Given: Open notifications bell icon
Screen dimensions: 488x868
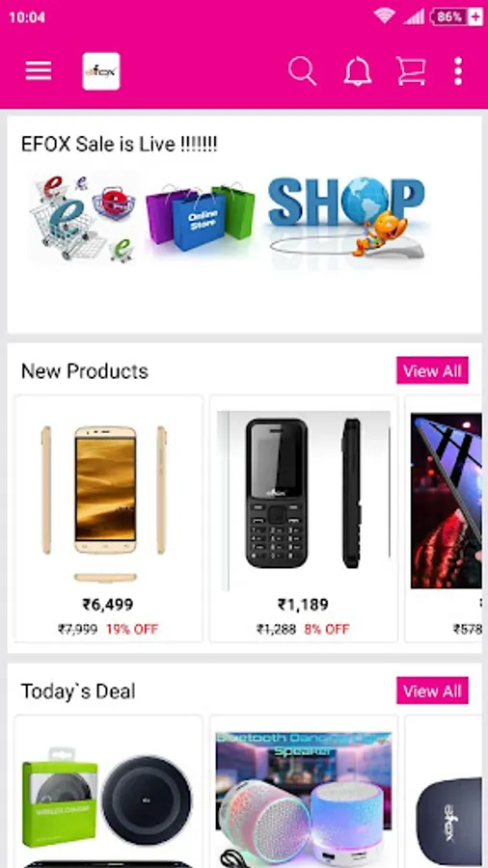Looking at the screenshot, I should [x=358, y=71].
